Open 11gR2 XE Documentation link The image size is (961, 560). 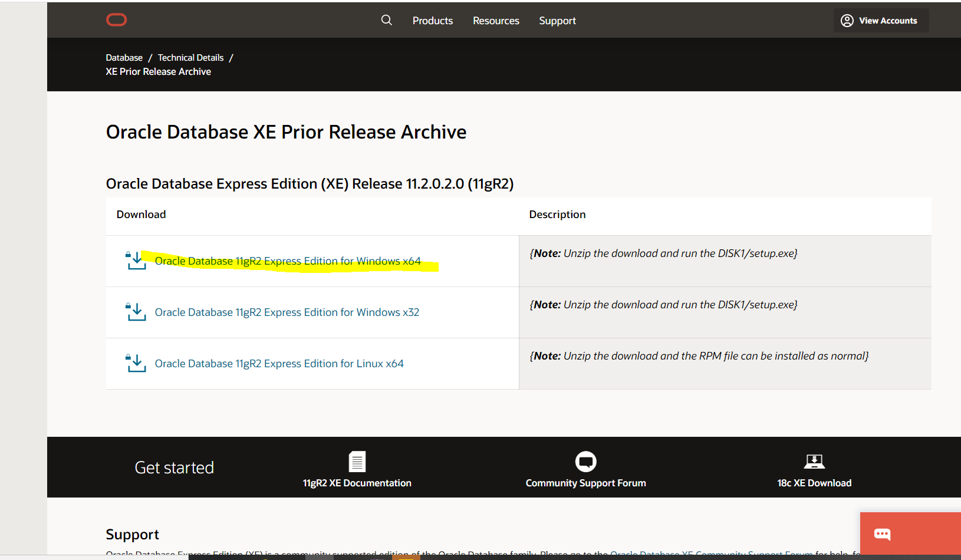tap(357, 483)
